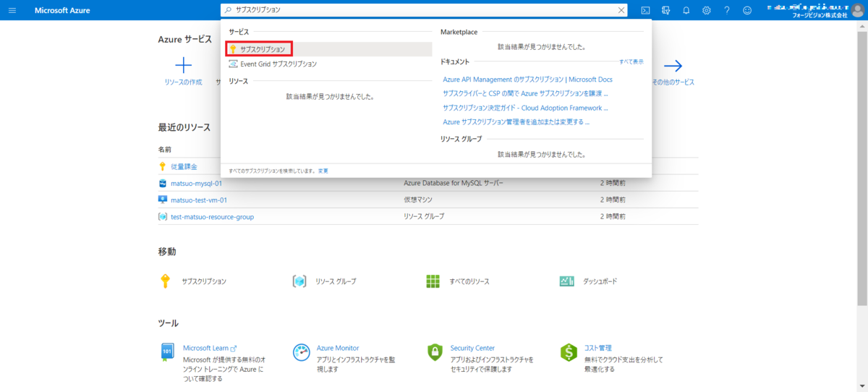The height and width of the screenshot is (392, 868).
Task: Clear the search box with X
Action: coord(621,10)
